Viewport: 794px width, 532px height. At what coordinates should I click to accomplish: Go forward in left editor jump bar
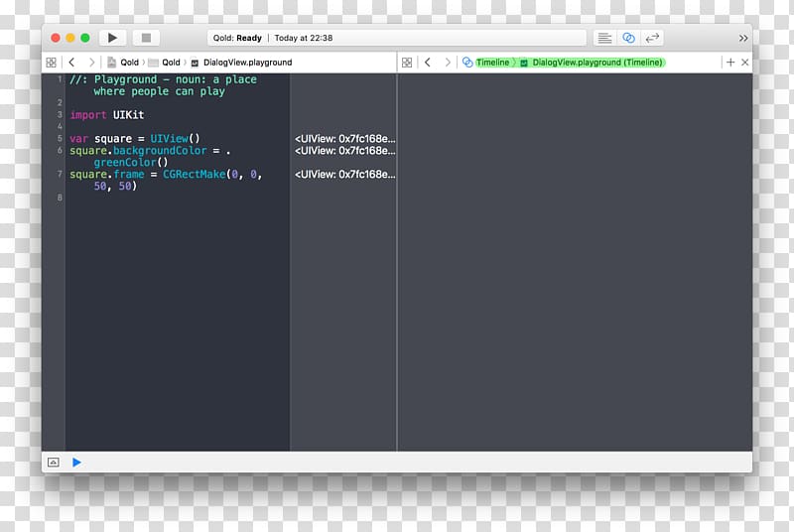tap(91, 63)
